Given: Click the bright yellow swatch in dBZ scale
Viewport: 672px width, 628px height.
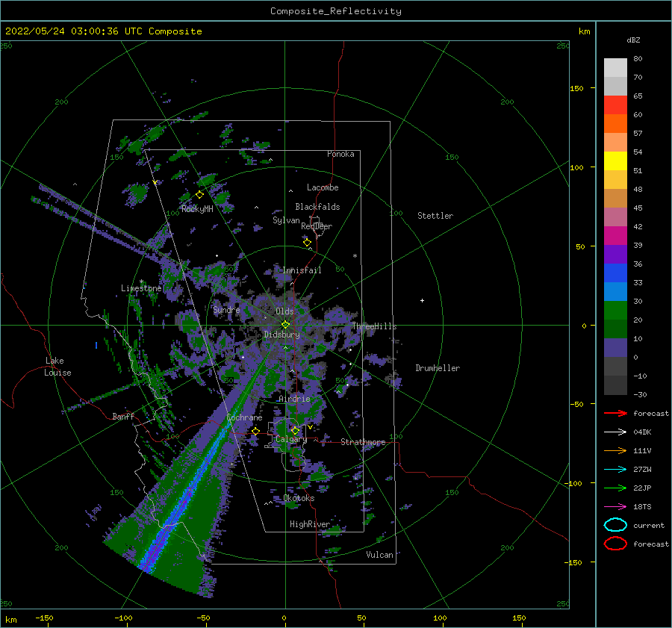Looking at the screenshot, I should click(x=615, y=161).
